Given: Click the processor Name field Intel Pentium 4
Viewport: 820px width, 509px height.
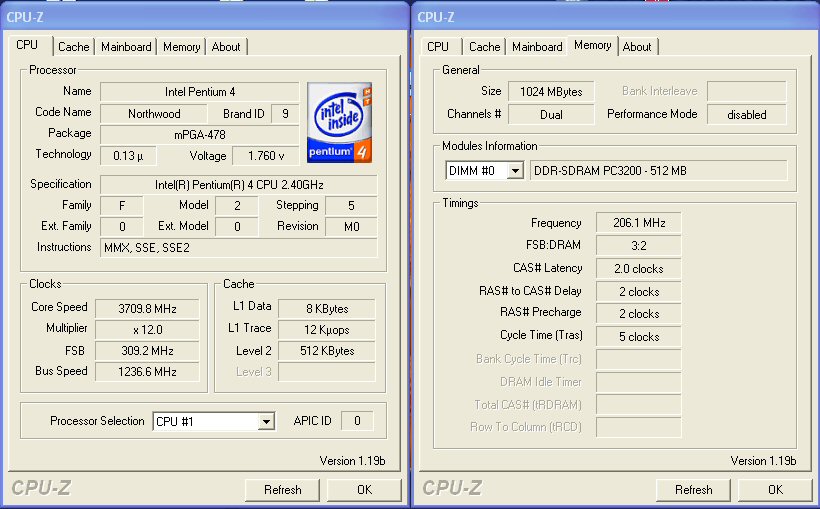Looking at the screenshot, I should tap(200, 92).
